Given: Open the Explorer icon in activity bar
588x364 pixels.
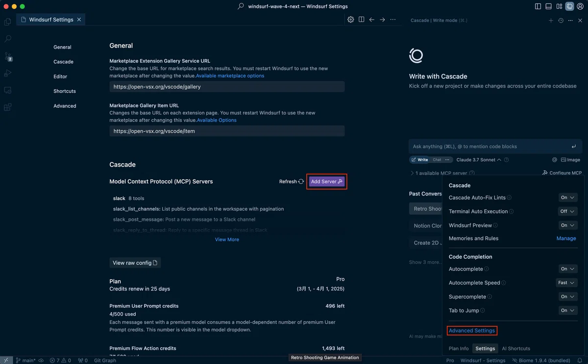Looking at the screenshot, I should pos(7,22).
